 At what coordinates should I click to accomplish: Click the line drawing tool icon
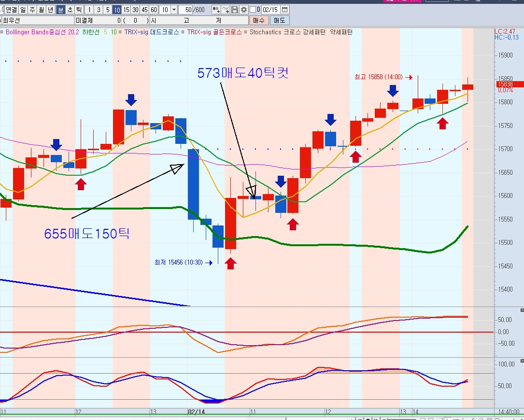(226, 10)
